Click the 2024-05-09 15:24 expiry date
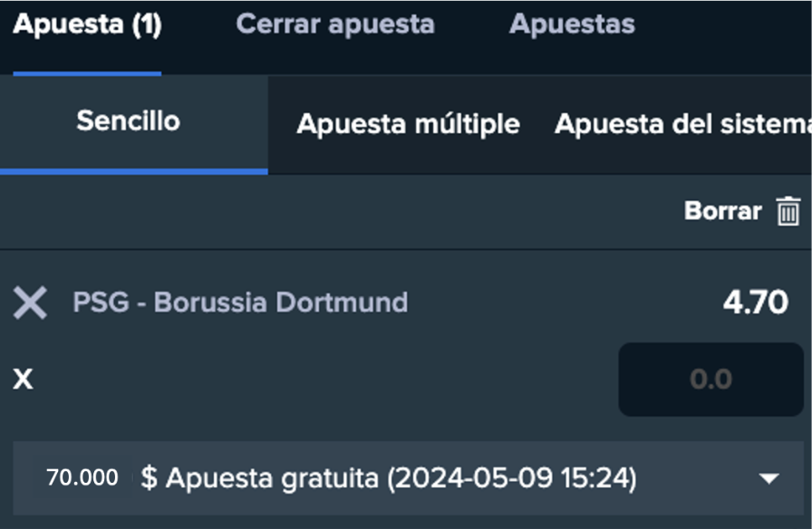 [x=512, y=478]
